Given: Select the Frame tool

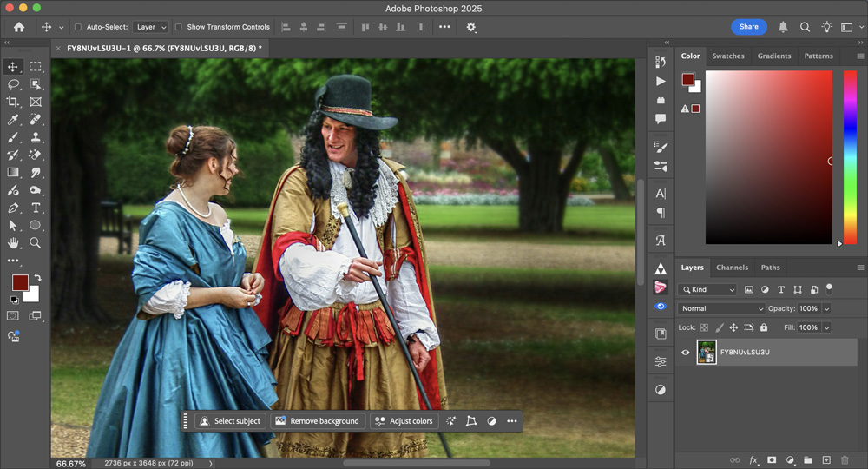Looking at the screenshot, I should pyautogui.click(x=36, y=102).
